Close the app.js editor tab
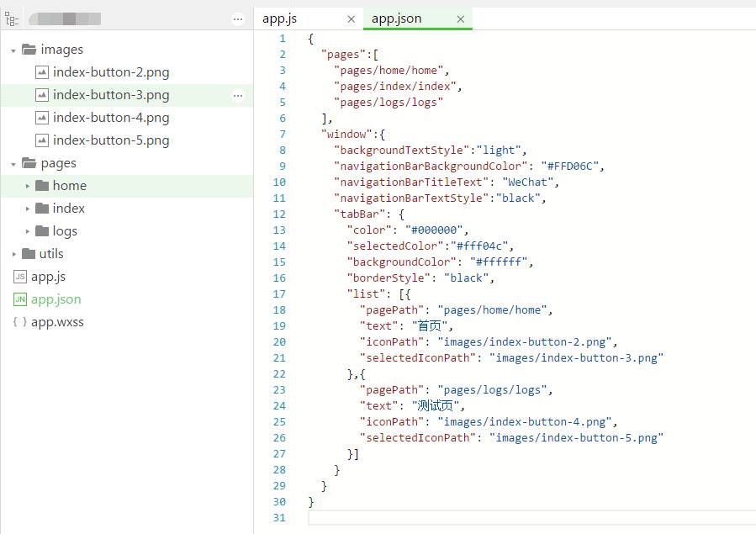This screenshot has height=534, width=756. 352,19
